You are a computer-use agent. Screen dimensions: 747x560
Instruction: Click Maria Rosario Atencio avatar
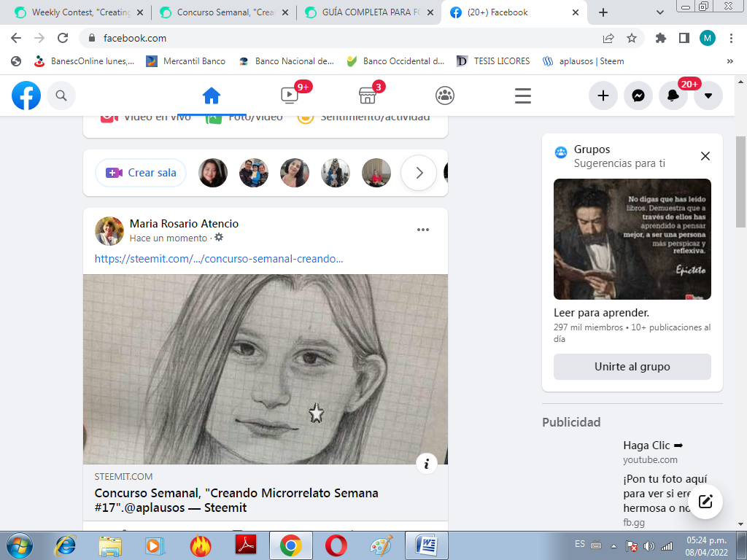109,231
